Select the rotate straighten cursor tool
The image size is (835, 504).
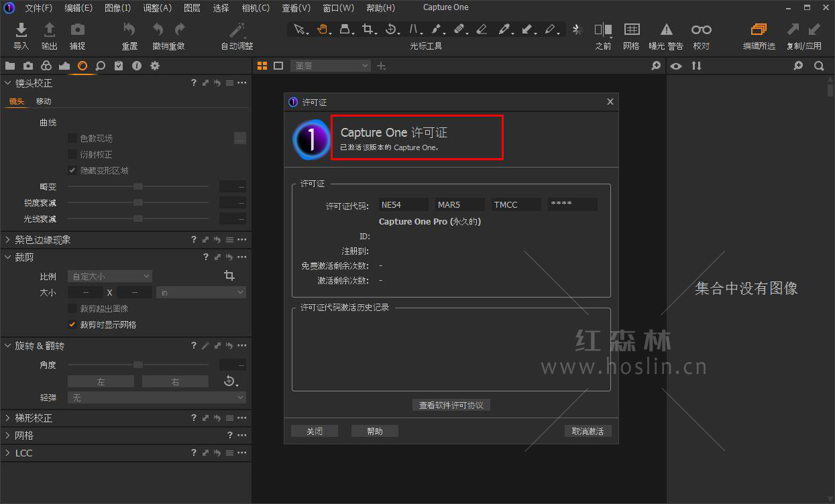tap(391, 29)
